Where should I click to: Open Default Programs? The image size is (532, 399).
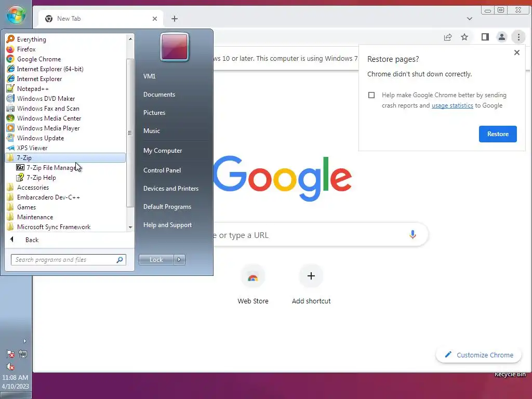tap(167, 207)
